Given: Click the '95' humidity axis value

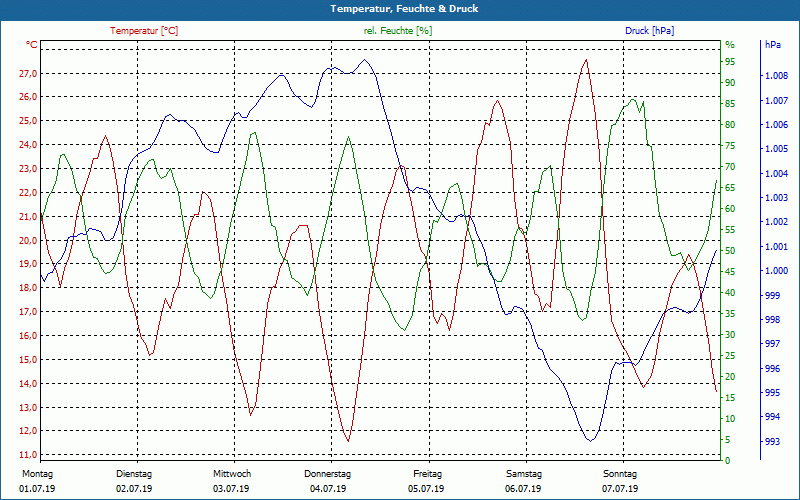Looking at the screenshot, I should pos(730,62).
